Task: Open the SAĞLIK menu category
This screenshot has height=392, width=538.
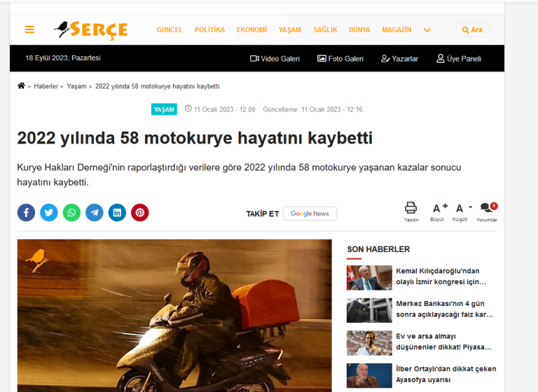Action: [x=325, y=30]
